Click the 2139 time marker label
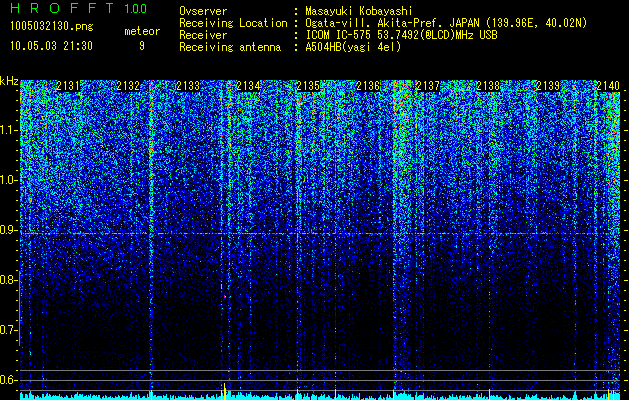The height and width of the screenshot is (400, 629). pyautogui.click(x=548, y=86)
